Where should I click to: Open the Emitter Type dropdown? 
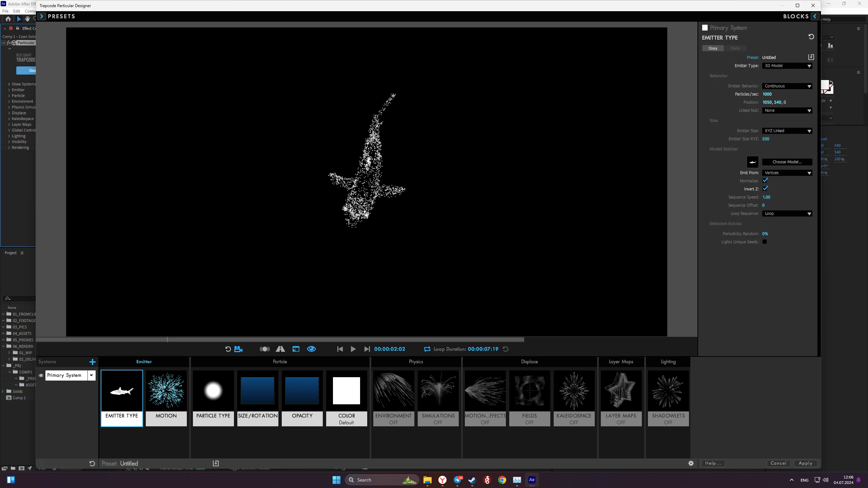787,66
